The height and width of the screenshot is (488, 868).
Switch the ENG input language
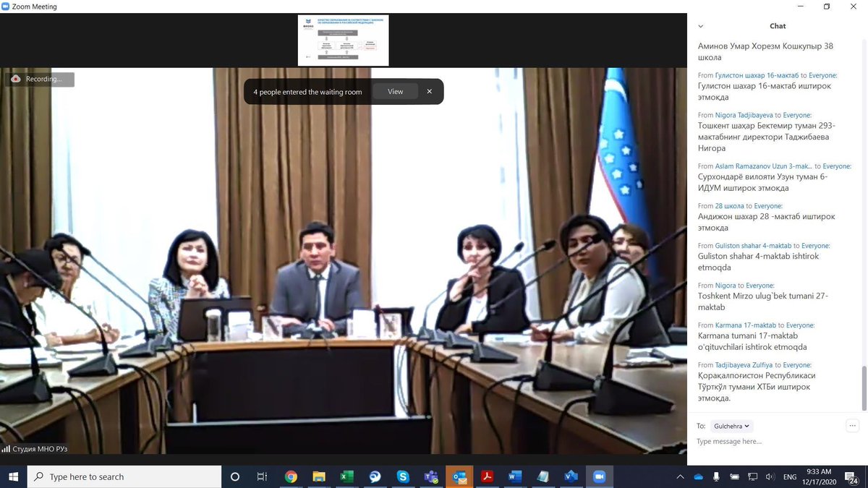[x=790, y=477]
